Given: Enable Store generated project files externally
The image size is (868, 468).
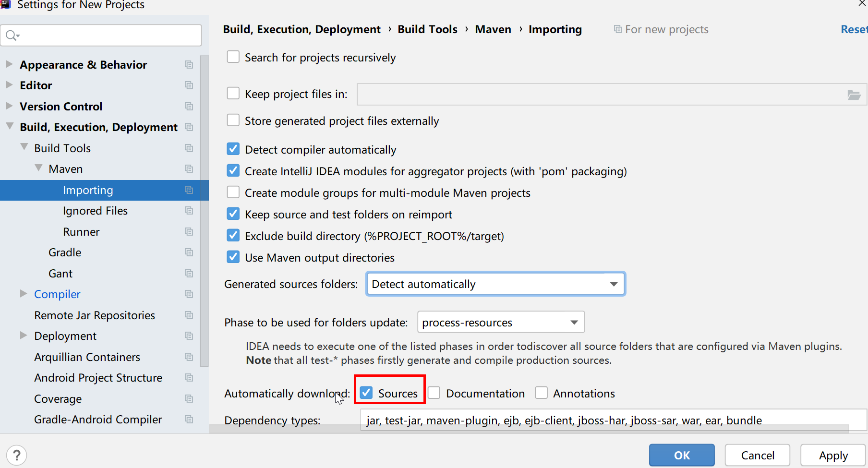Looking at the screenshot, I should tap(233, 120).
